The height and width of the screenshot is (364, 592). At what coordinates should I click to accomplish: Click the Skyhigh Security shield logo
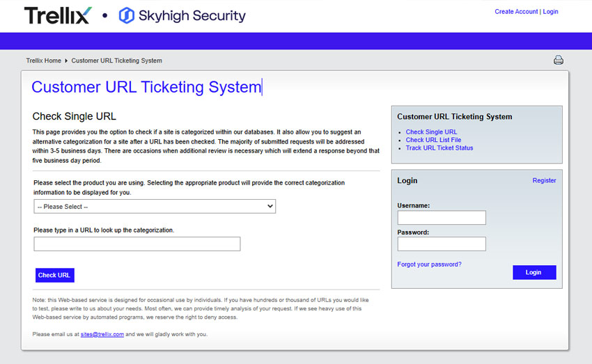click(127, 15)
